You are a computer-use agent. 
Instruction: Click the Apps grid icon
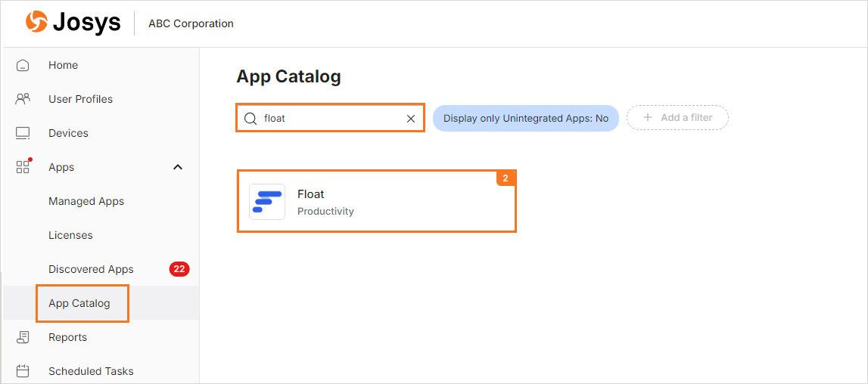tap(23, 167)
